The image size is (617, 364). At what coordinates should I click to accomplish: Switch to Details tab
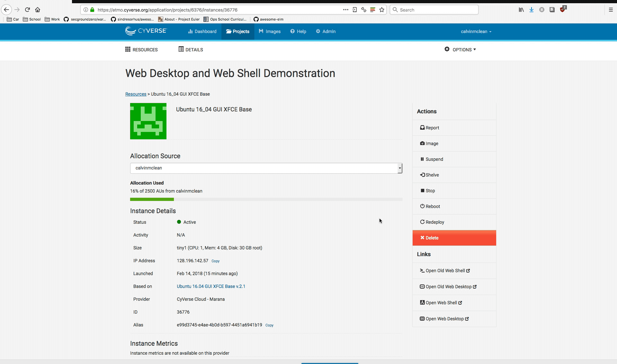[191, 49]
